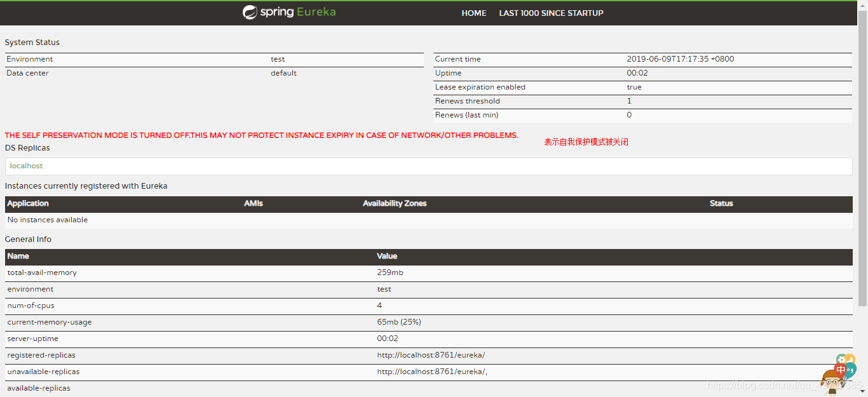Select the red self preservation warning text

tap(262, 135)
